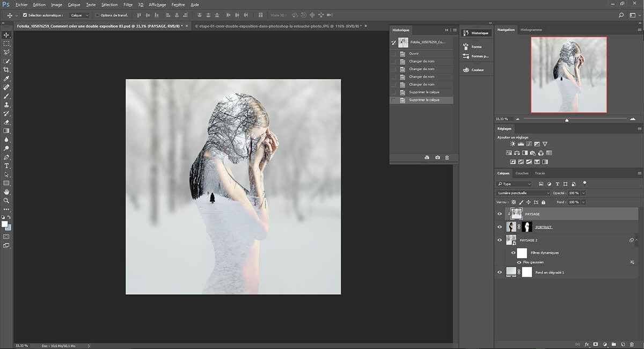The height and width of the screenshot is (349, 644).
Task: Switch to the Histogramme tab
Action: point(531,30)
